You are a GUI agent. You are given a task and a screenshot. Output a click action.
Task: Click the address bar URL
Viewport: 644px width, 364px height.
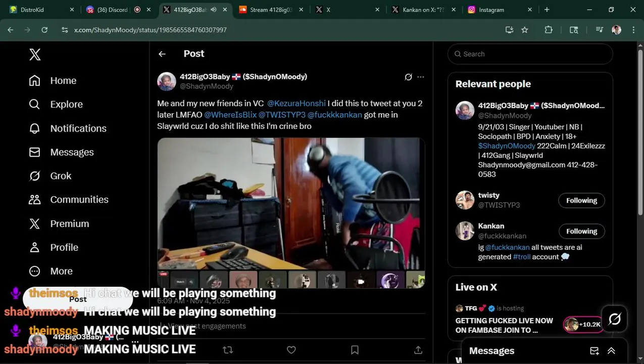pyautogui.click(x=151, y=30)
